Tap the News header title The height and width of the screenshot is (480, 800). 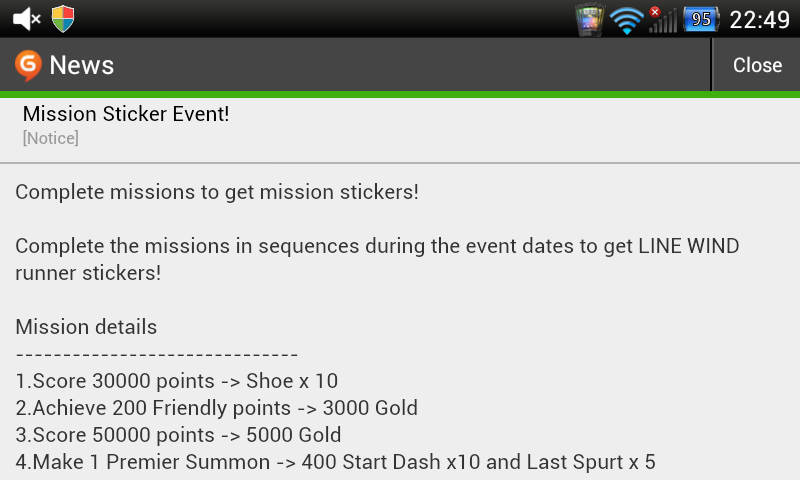(82, 65)
